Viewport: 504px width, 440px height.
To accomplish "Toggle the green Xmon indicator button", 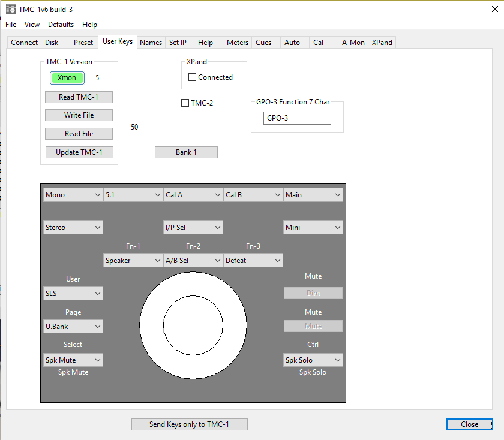I will pos(67,77).
